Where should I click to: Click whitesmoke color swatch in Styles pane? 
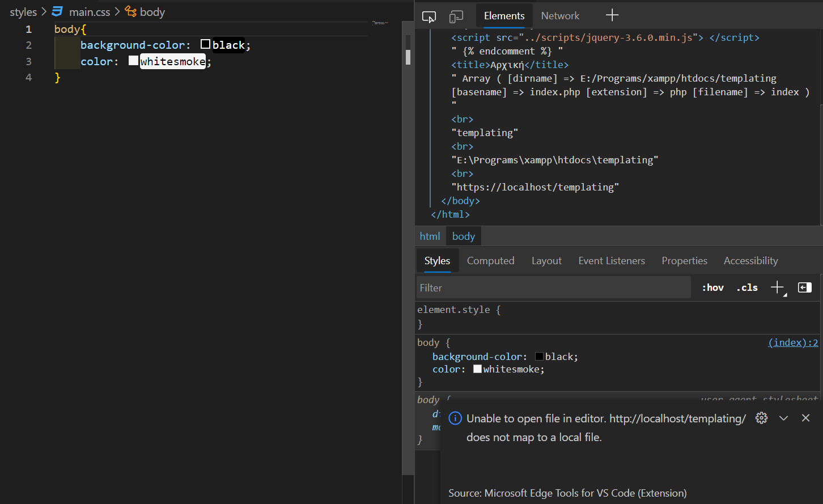478,369
